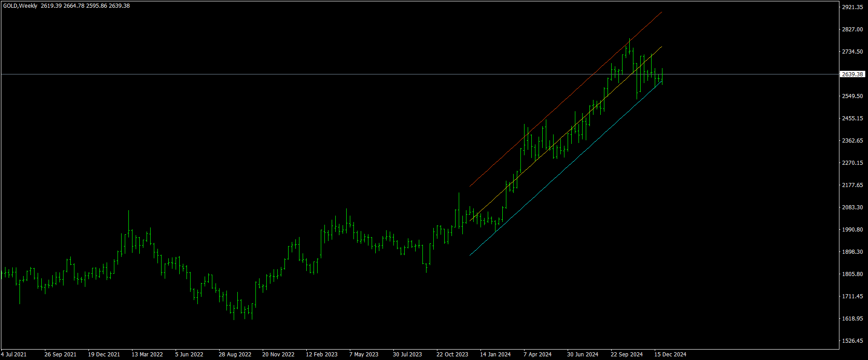Click the 15 Dec 2024 date label
This screenshot has height=360, width=868.
pos(670,355)
